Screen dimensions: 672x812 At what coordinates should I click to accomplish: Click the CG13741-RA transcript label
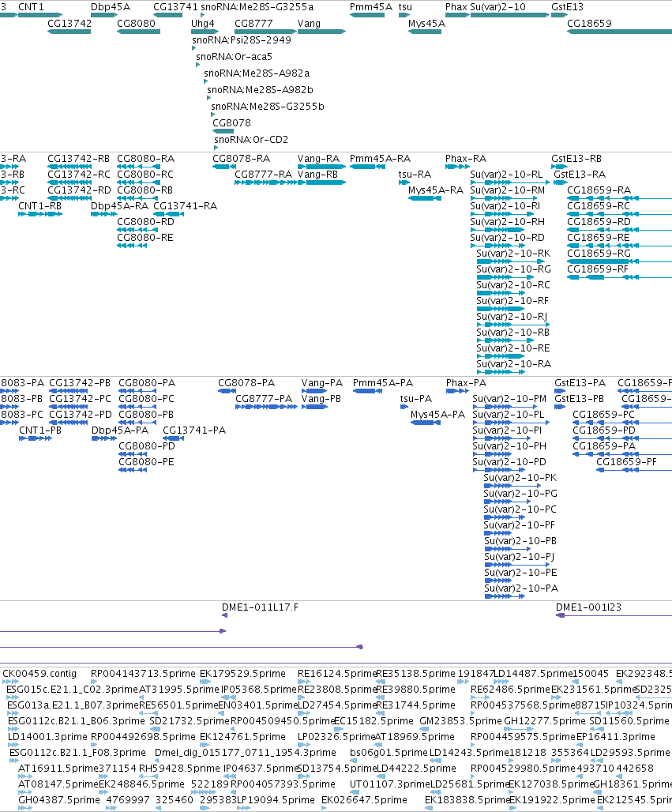tap(186, 205)
